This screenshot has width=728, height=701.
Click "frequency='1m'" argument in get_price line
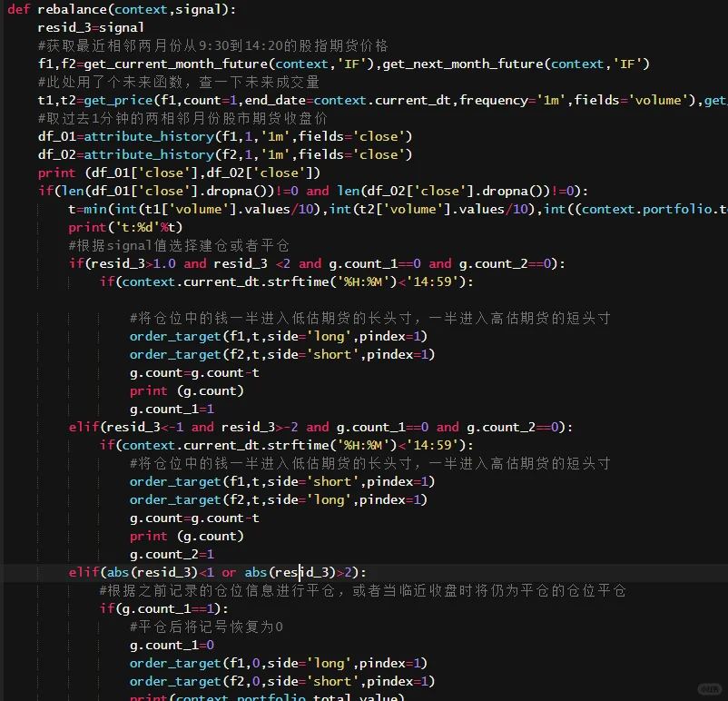[x=512, y=100]
